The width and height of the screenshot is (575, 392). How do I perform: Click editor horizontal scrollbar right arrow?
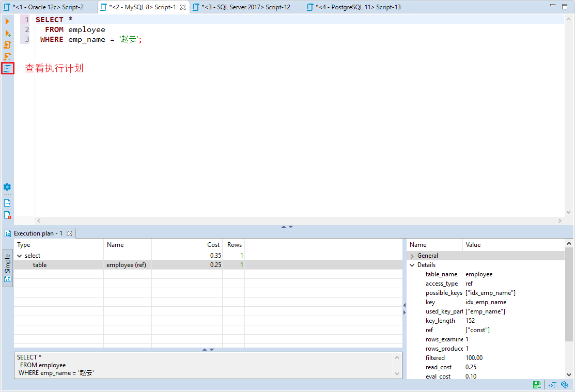tap(560, 221)
